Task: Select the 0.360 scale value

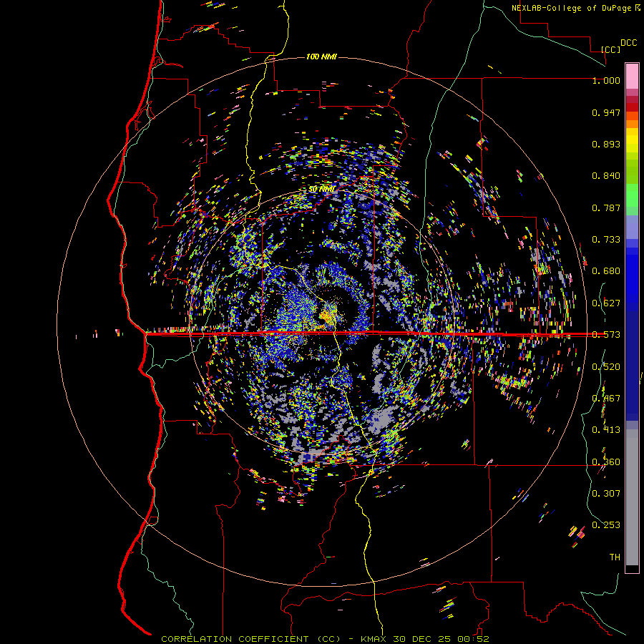Action: coord(606,462)
